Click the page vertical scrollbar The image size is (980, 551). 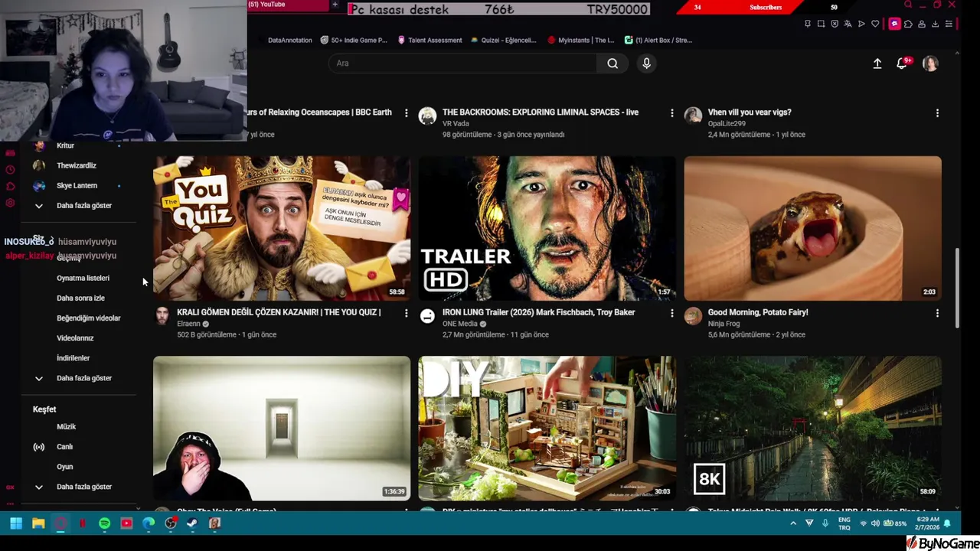point(957,289)
